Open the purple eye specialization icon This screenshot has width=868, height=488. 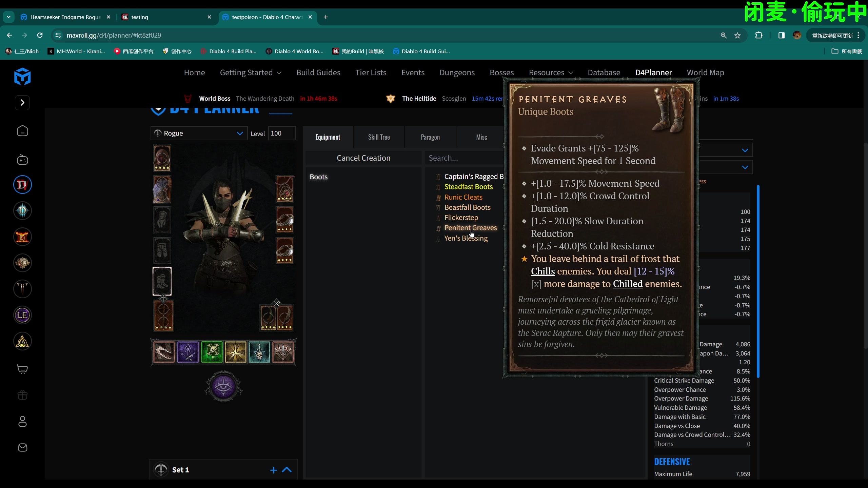[x=223, y=386]
